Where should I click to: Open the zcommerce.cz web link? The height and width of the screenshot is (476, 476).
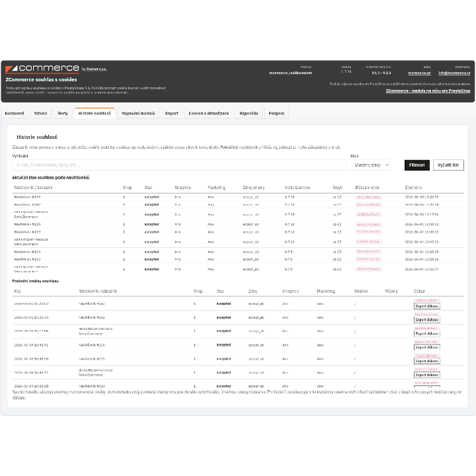pos(419,73)
